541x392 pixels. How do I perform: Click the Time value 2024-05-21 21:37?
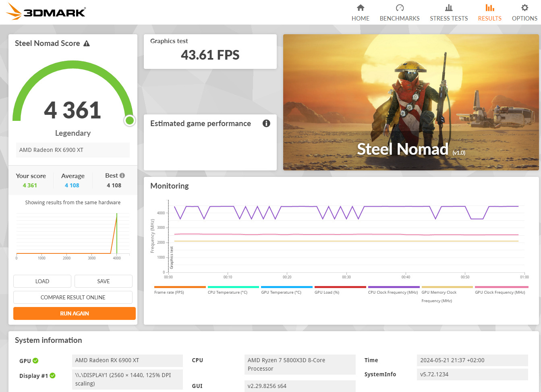pyautogui.click(x=473, y=360)
